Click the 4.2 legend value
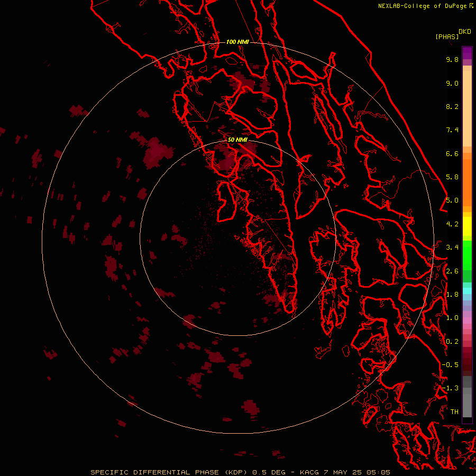476x476 pixels. 452,224
